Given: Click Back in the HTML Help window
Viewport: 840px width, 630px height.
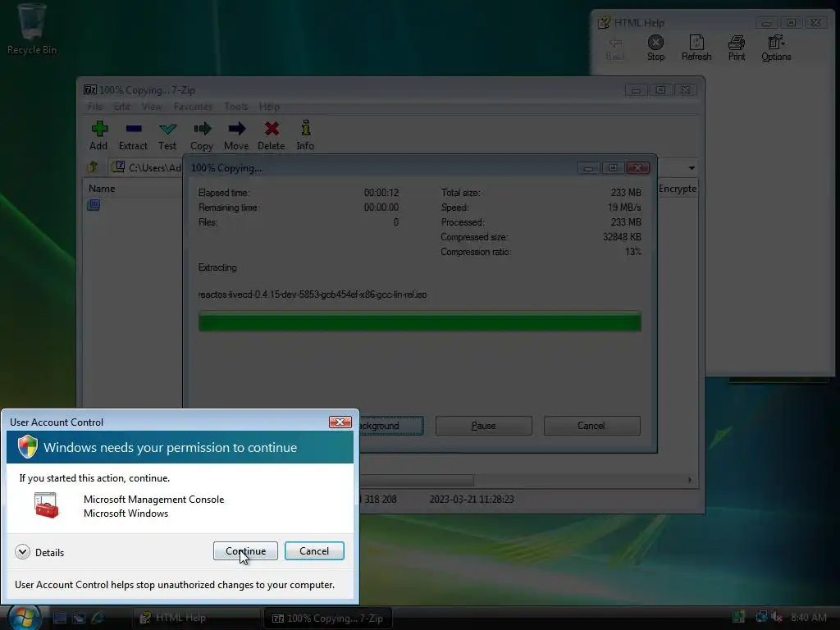Looking at the screenshot, I should [x=615, y=48].
